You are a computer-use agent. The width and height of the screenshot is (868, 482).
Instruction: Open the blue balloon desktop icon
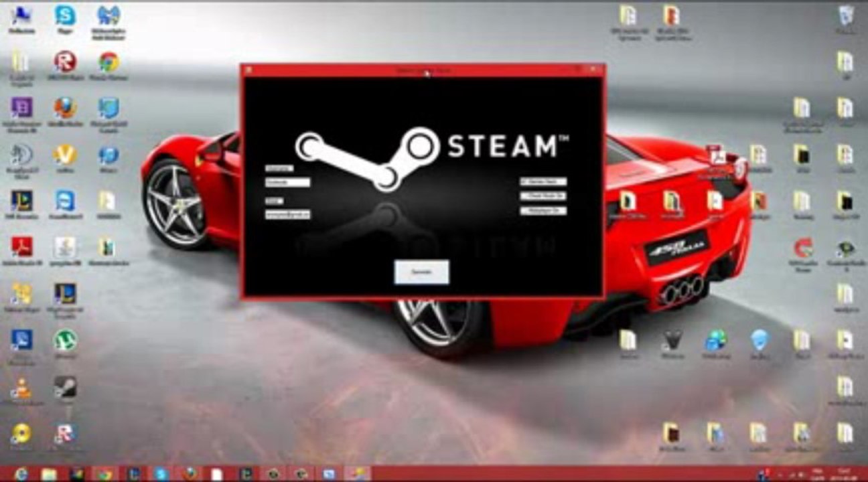[x=759, y=340]
